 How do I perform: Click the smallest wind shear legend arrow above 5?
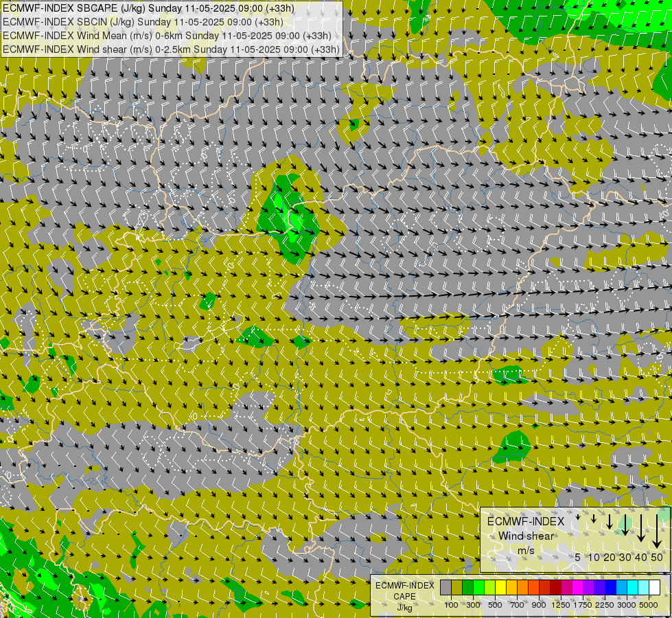tap(578, 517)
